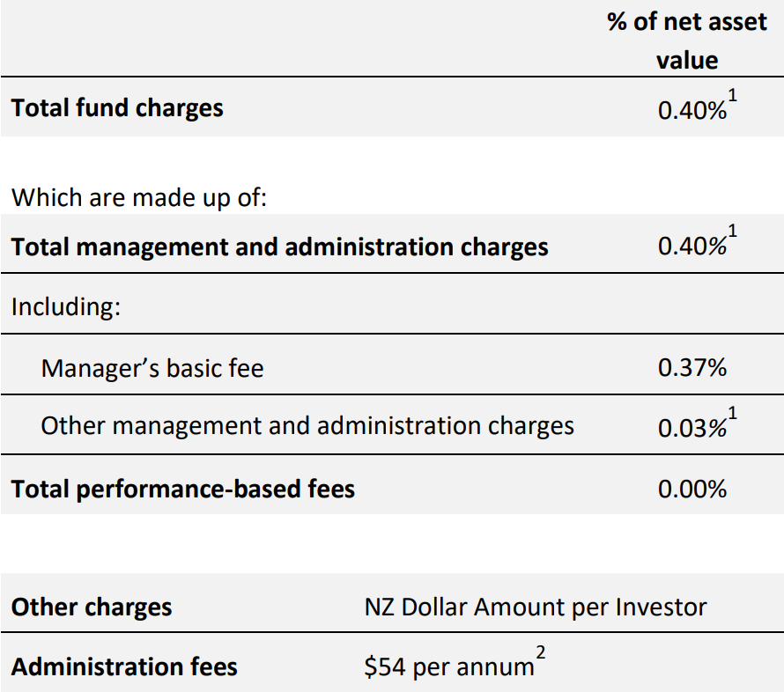Click the 0.03% value
This screenshot has width=784, height=692.
pos(692,429)
